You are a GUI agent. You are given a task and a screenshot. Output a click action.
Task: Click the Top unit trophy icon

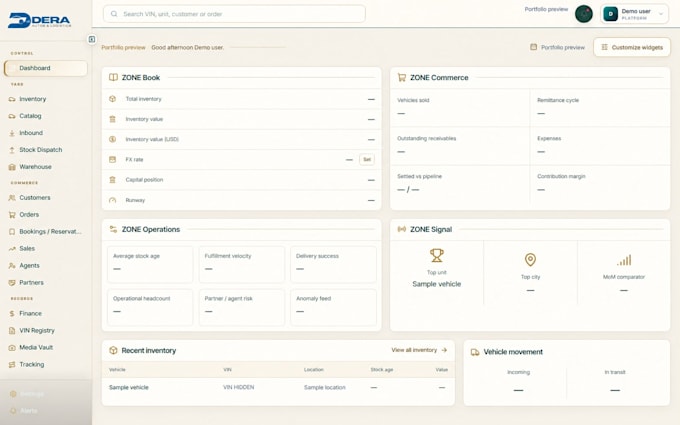[x=437, y=255]
